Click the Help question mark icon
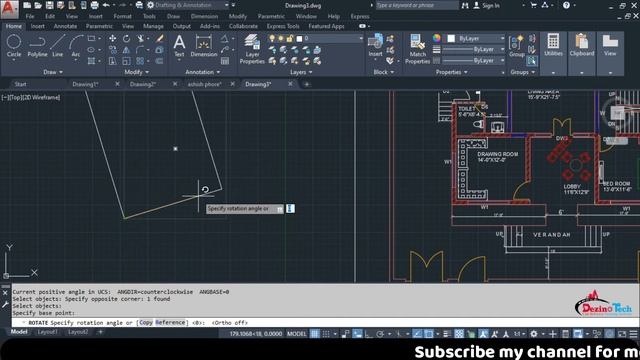 coord(566,5)
